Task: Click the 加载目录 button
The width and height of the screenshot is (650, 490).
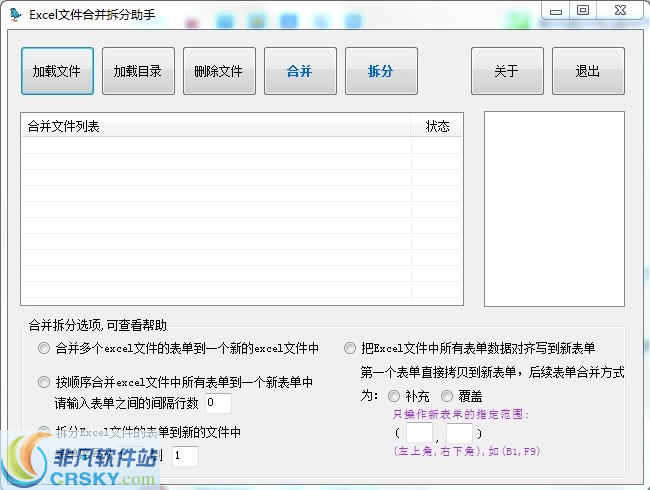Action: [138, 71]
